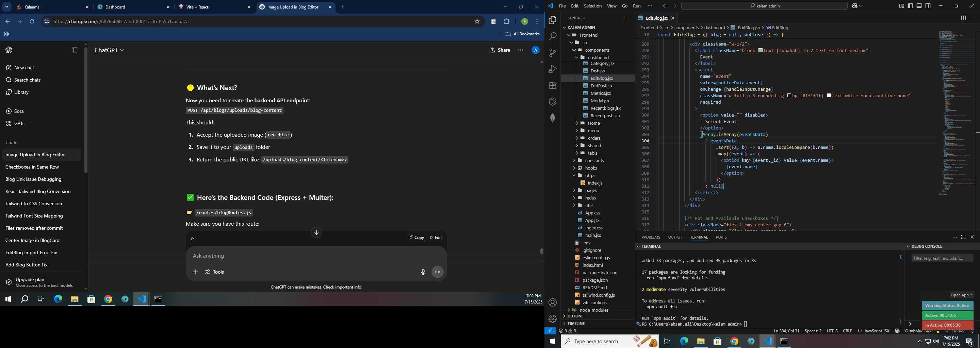
Task: Click ChatGPT conversation vertical scrollbar thumb
Action: pos(542,251)
